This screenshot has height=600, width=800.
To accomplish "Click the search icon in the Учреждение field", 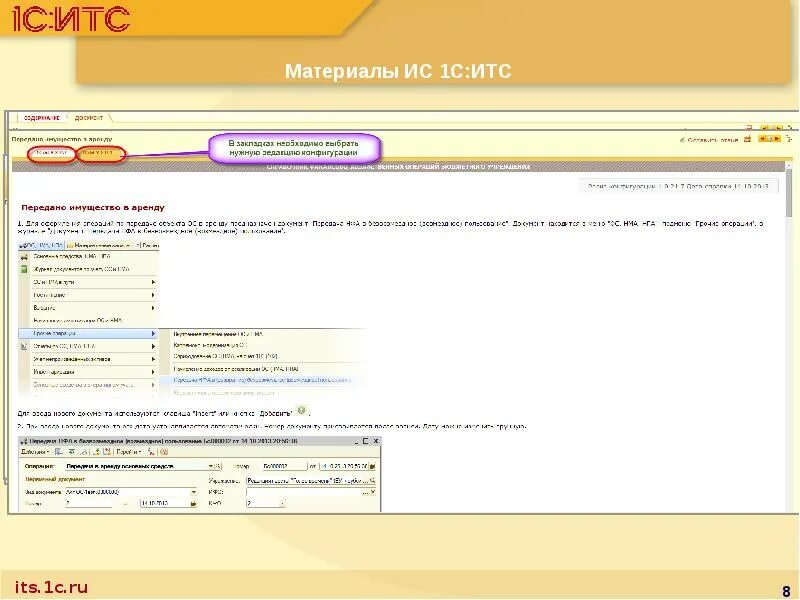I will [372, 481].
